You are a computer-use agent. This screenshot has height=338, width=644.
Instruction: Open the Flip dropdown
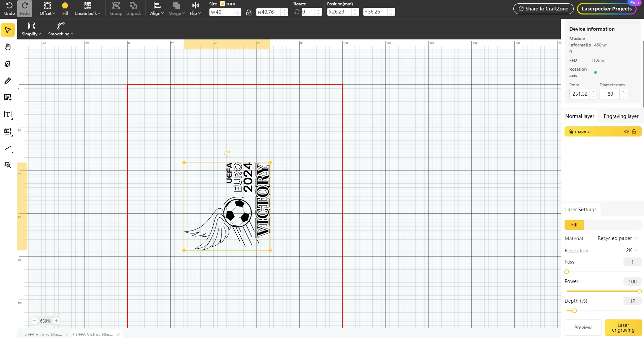pos(195,9)
